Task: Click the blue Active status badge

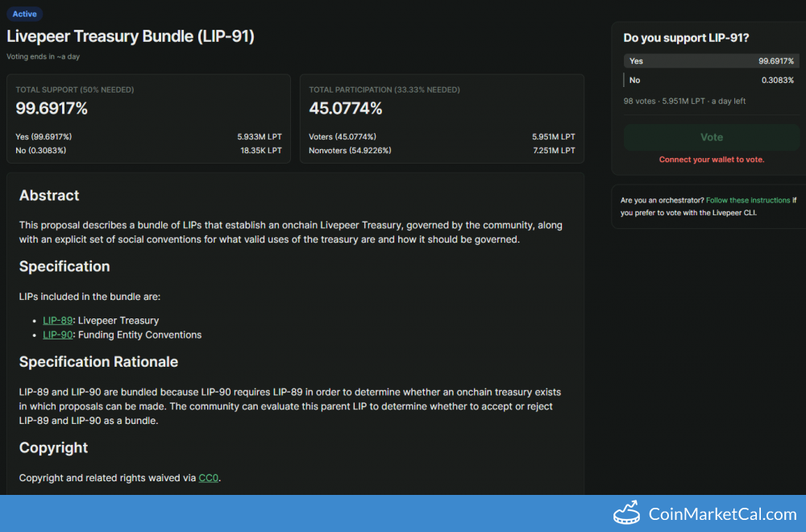Action: tap(24, 14)
